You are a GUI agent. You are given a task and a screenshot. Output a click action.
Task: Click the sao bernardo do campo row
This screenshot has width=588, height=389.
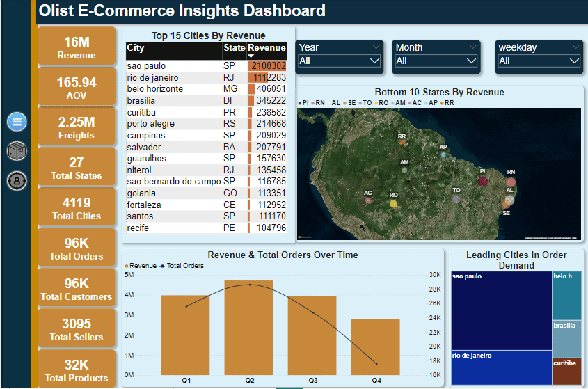coord(207,182)
